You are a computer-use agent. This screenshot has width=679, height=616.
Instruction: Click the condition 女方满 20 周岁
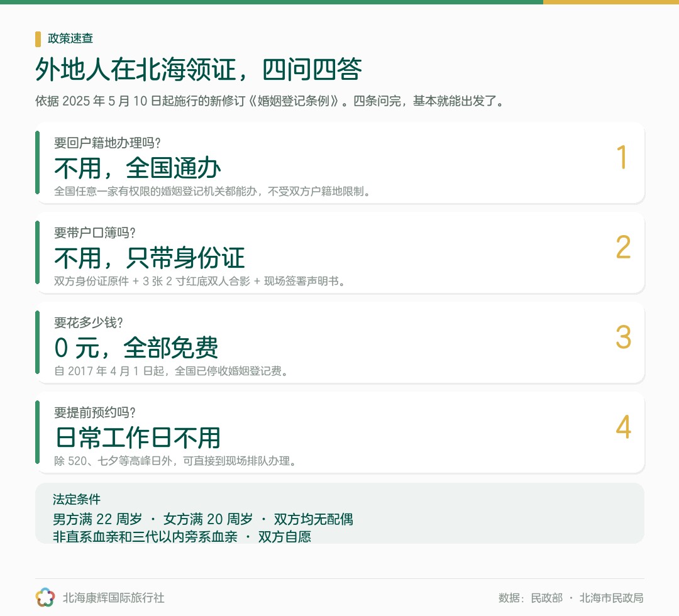click(x=208, y=519)
